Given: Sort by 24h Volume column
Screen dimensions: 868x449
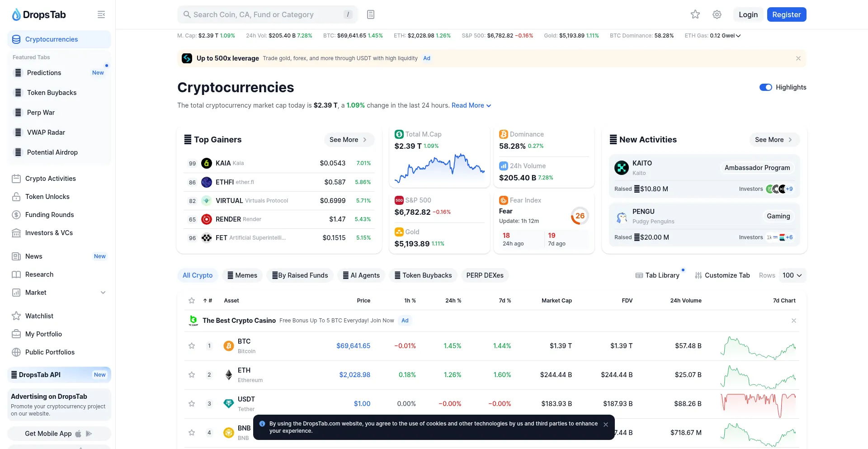Looking at the screenshot, I should [x=686, y=301].
